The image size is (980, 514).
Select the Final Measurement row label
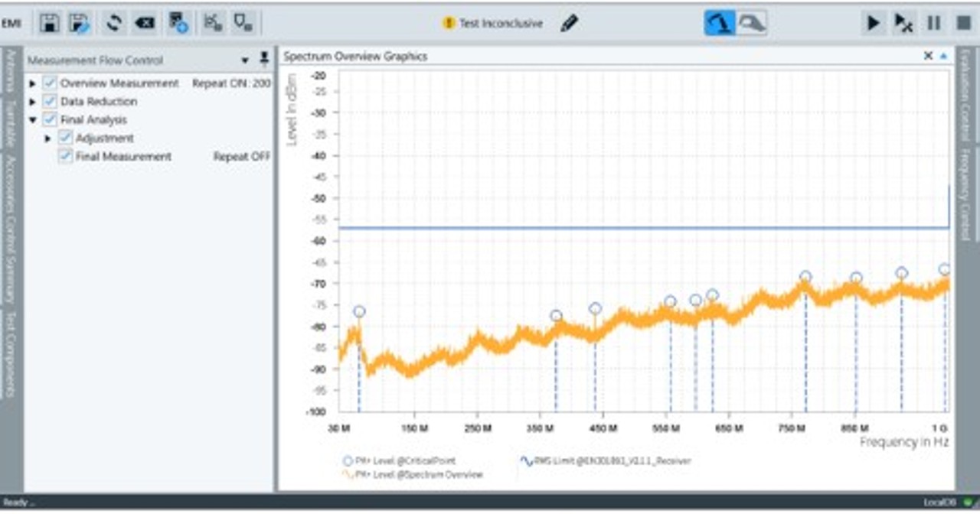coord(123,156)
